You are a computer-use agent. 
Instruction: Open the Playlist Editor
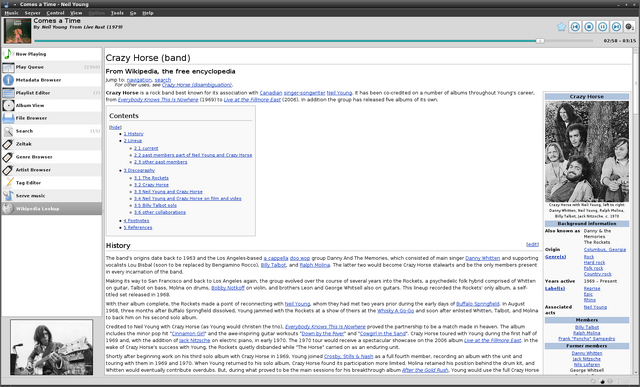[x=51, y=93]
